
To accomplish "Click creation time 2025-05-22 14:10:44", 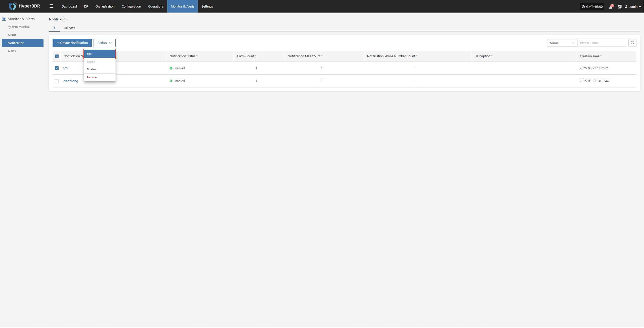I will coord(594,81).
